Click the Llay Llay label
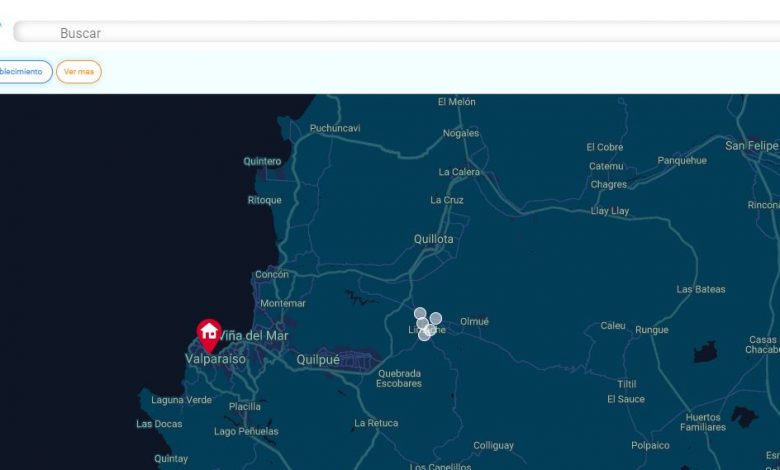This screenshot has height=470, width=780. 610,211
